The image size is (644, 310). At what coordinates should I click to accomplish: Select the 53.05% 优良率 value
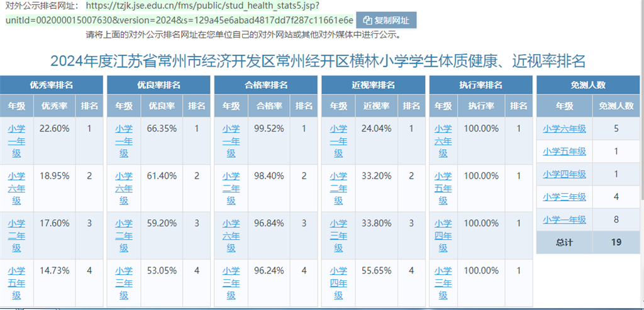162,270
